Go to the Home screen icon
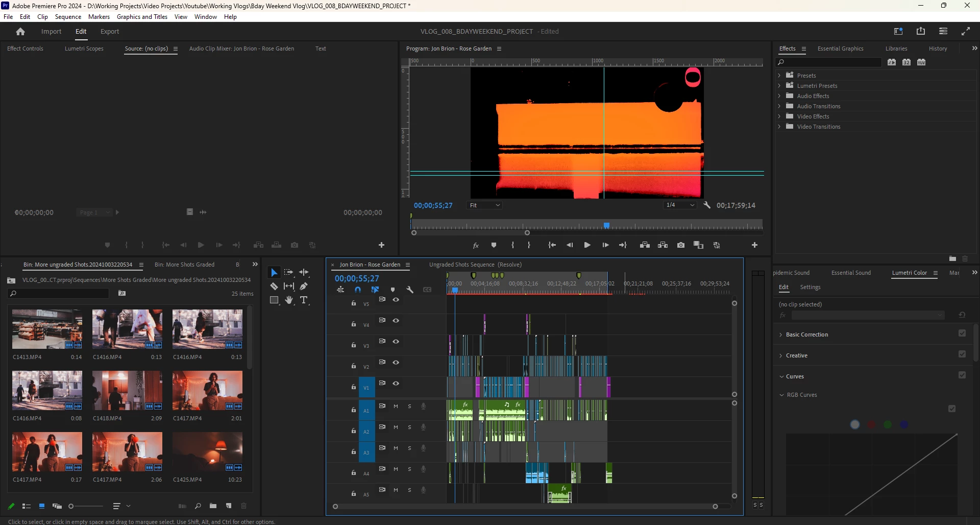This screenshot has height=525, width=980. point(20,32)
